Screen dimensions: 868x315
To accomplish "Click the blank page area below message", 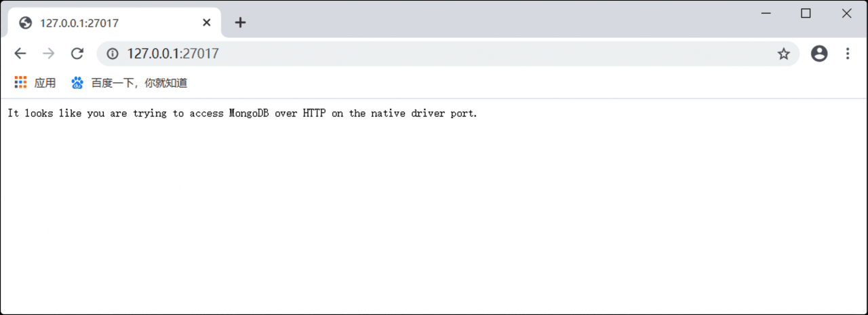I will click(434, 217).
